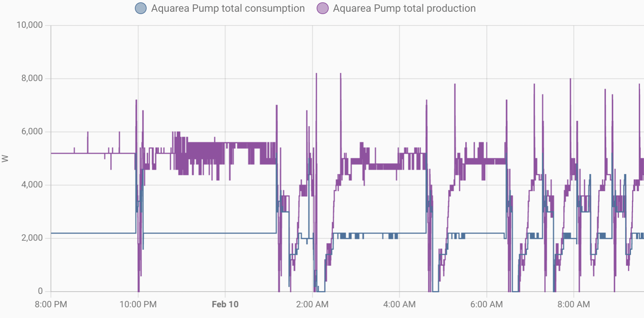The image size is (644, 318).
Task: Toggle the blue Aquarea Pump total consumption swatch
Action: click(x=141, y=8)
